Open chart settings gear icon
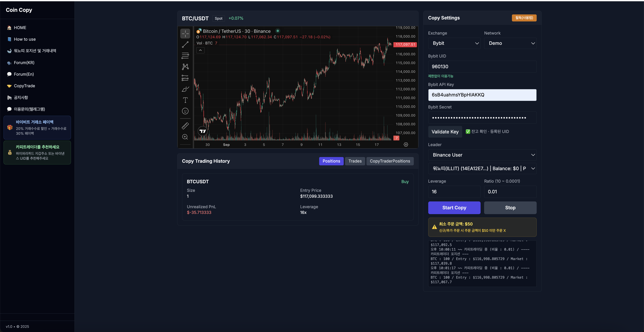Screen dimensions: 644x332 tap(406, 145)
